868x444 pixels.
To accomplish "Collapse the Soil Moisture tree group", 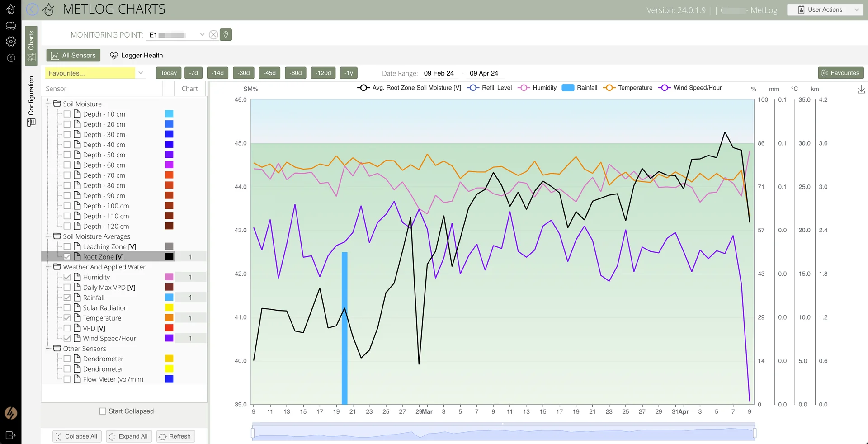I will (x=47, y=104).
